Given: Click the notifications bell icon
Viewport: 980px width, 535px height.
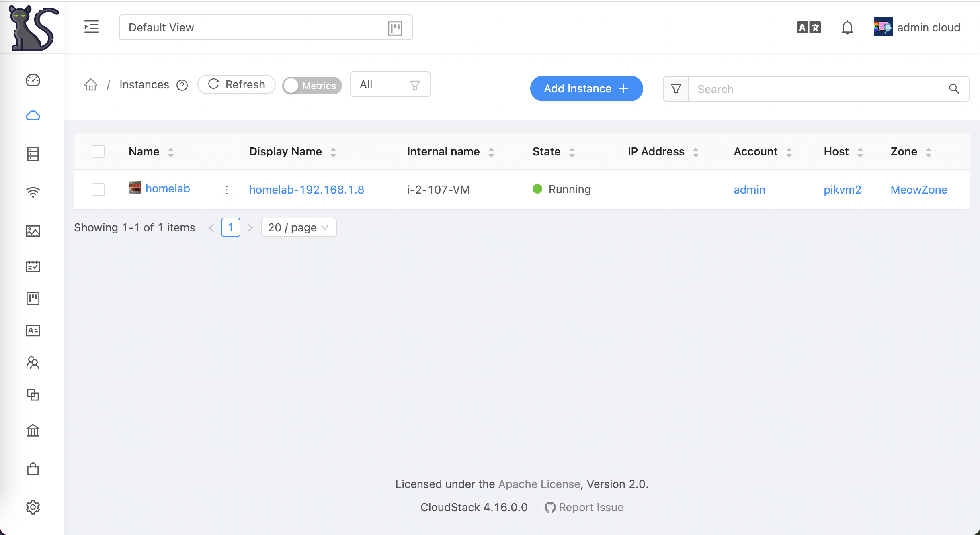Looking at the screenshot, I should point(847,27).
